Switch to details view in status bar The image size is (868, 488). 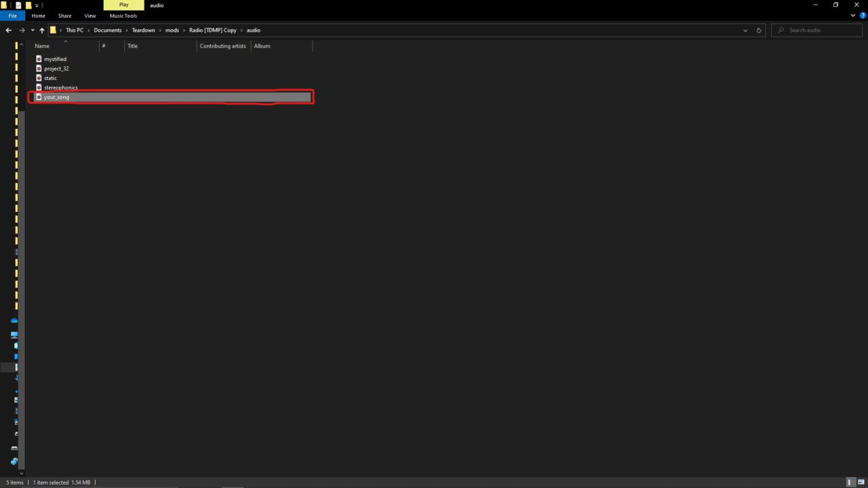851,483
